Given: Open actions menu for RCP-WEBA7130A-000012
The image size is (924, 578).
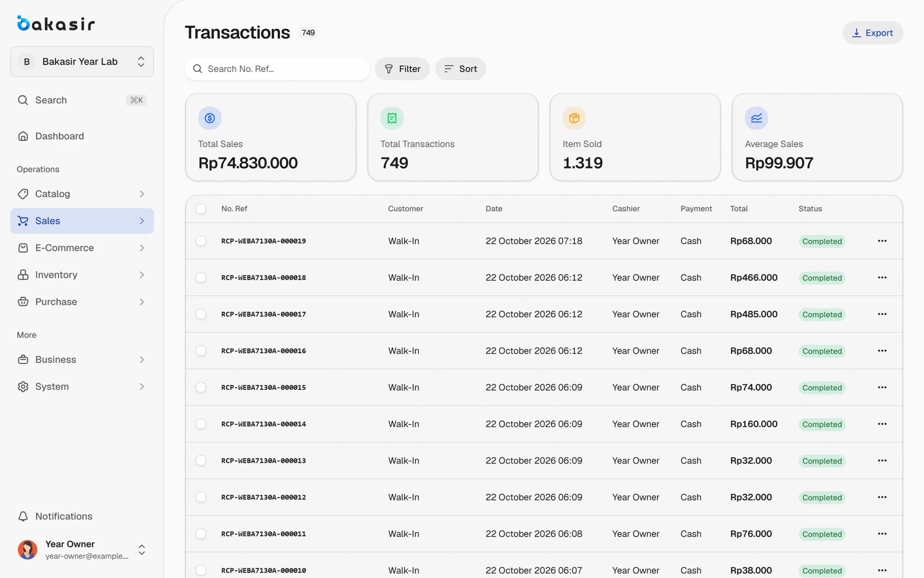Looking at the screenshot, I should (x=882, y=497).
